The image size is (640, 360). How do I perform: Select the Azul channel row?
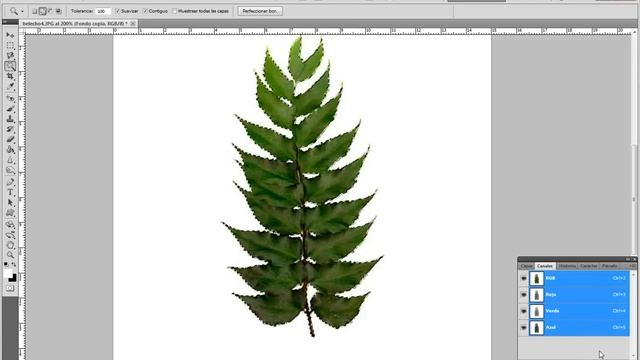click(579, 327)
